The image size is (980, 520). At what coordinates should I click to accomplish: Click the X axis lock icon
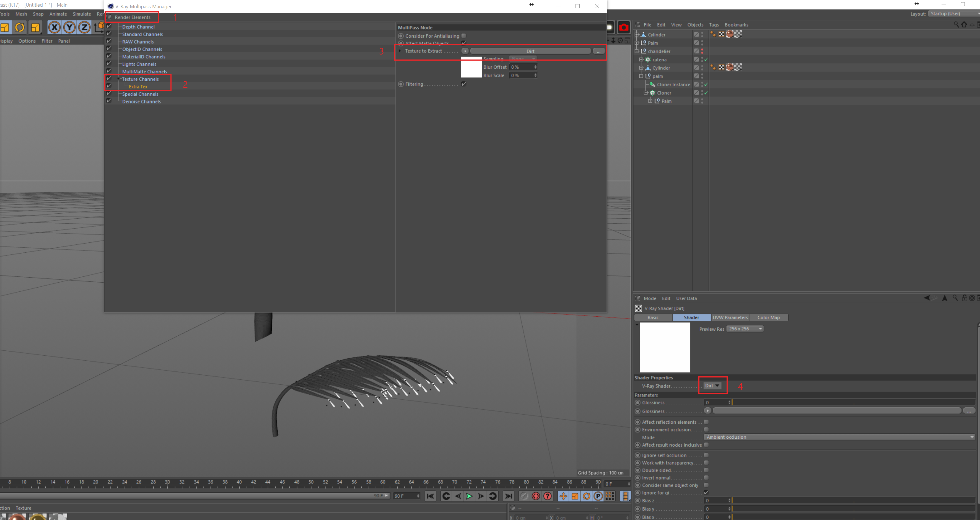click(x=55, y=27)
